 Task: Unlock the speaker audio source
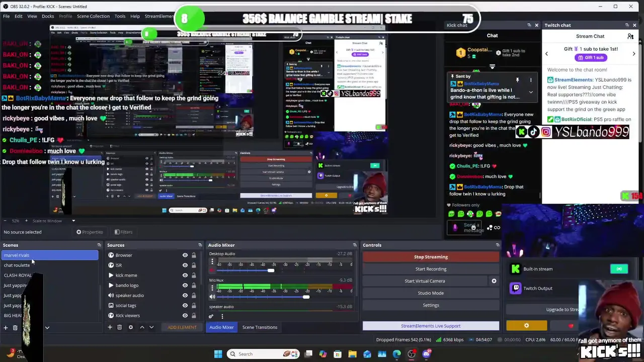point(194,296)
